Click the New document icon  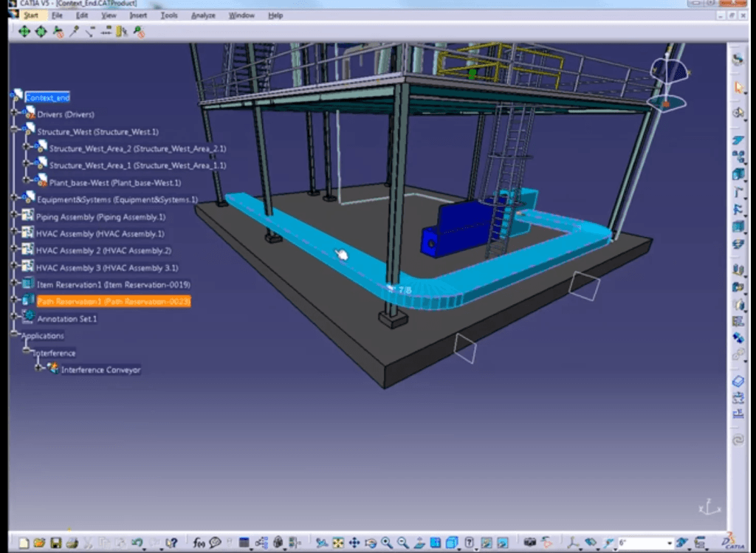coord(24,543)
